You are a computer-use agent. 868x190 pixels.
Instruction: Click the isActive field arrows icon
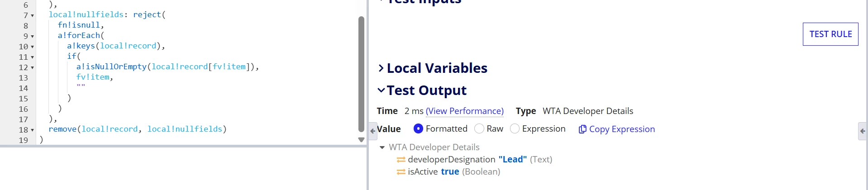(x=401, y=172)
